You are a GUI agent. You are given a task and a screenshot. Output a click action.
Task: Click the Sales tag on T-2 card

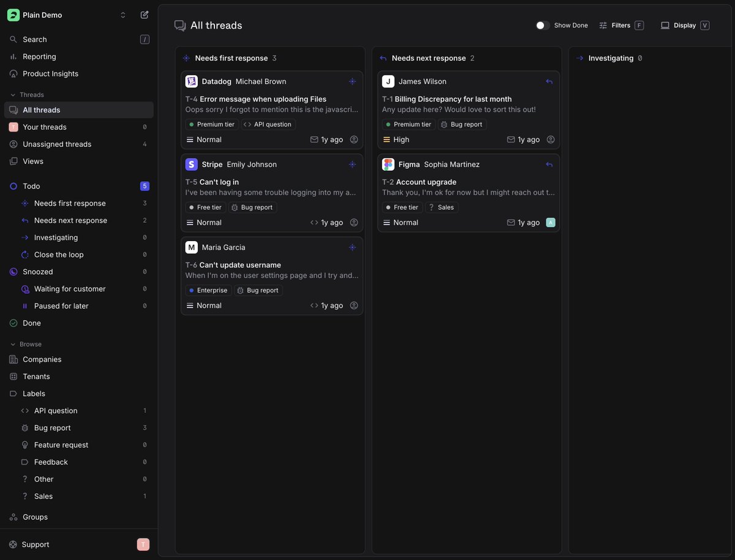(442, 207)
